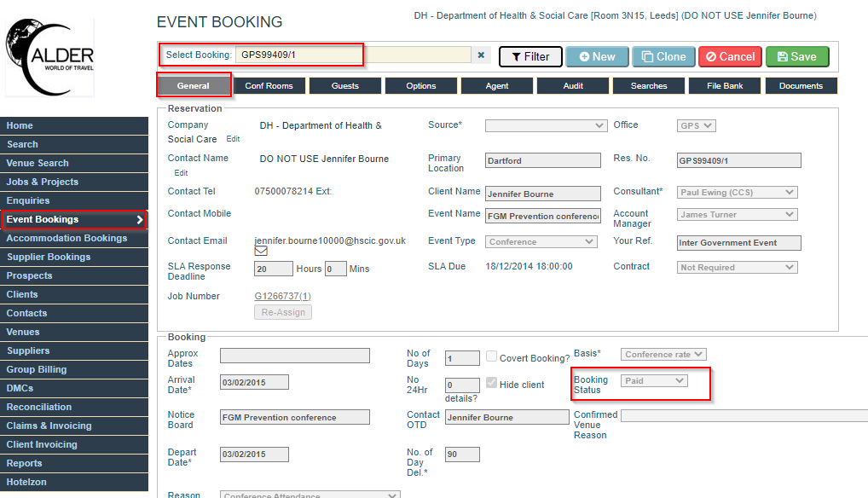Viewport: 868px width, 498px height.
Task: Click the red Cancel button
Action: [x=730, y=56]
